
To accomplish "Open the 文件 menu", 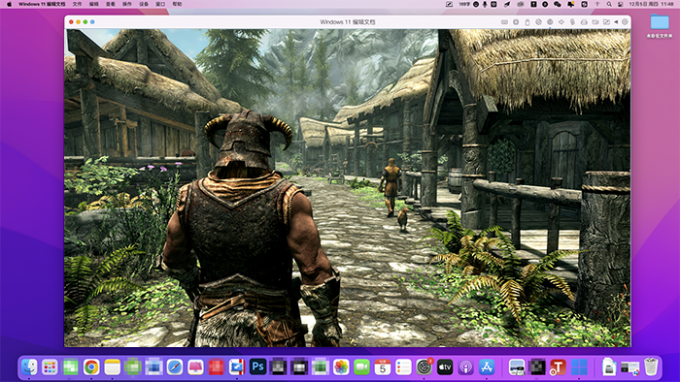I will 77,4.
